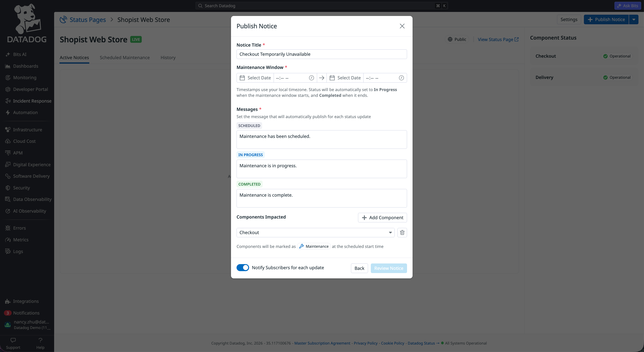644x352 pixels.
Task: Open the Privacy Policy footer link
Action: (x=365, y=343)
